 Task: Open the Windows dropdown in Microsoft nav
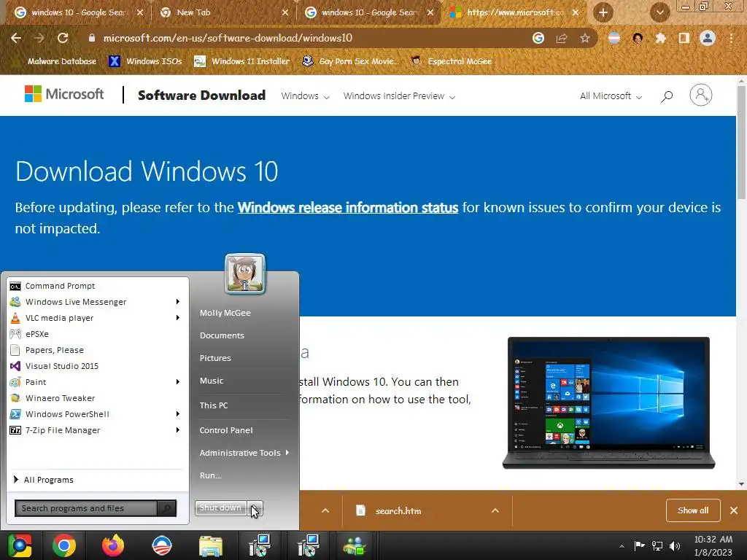click(x=305, y=96)
